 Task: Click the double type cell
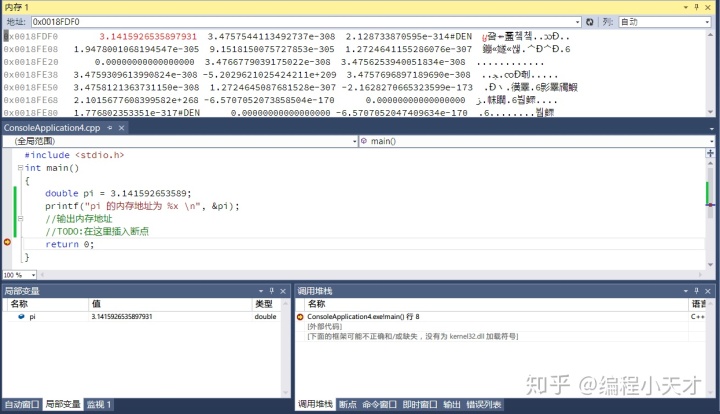coord(265,317)
